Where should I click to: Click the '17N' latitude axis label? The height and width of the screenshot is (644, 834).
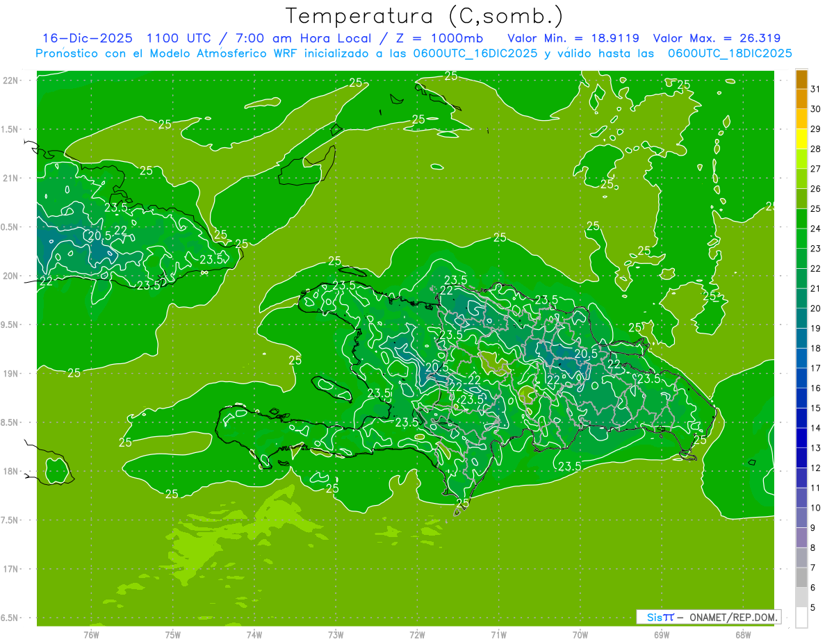coord(10,569)
